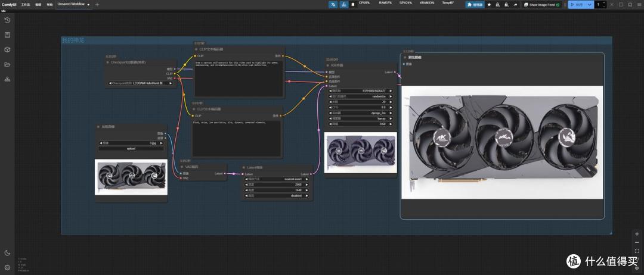Click the load image node GPU thumbnail
Screen dimensions: 644x275
(x=131, y=177)
